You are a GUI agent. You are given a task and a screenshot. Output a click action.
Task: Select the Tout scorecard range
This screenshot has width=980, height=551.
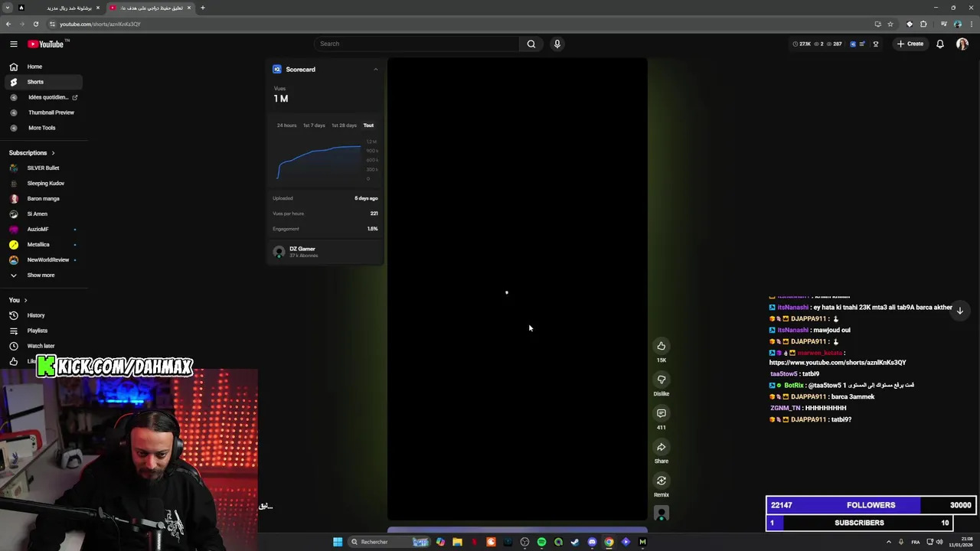pos(368,126)
